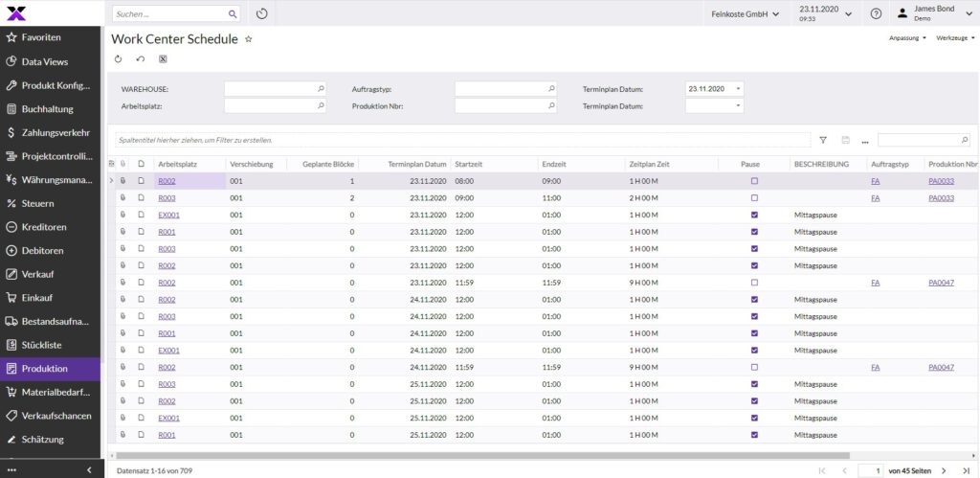Open Feinkoste GmbH company dropdown
Viewport: 980px width, 478px height.
click(x=745, y=13)
